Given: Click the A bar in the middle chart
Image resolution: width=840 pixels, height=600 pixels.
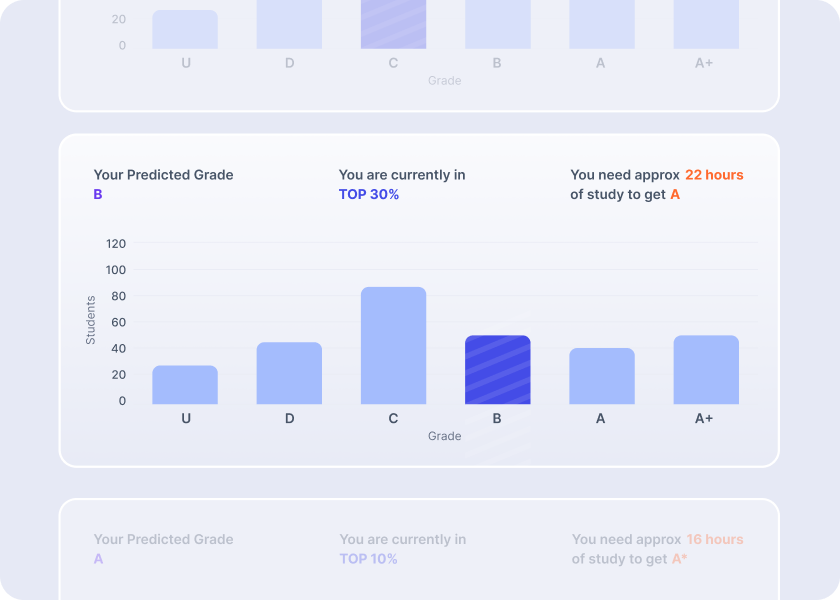Looking at the screenshot, I should [601, 376].
